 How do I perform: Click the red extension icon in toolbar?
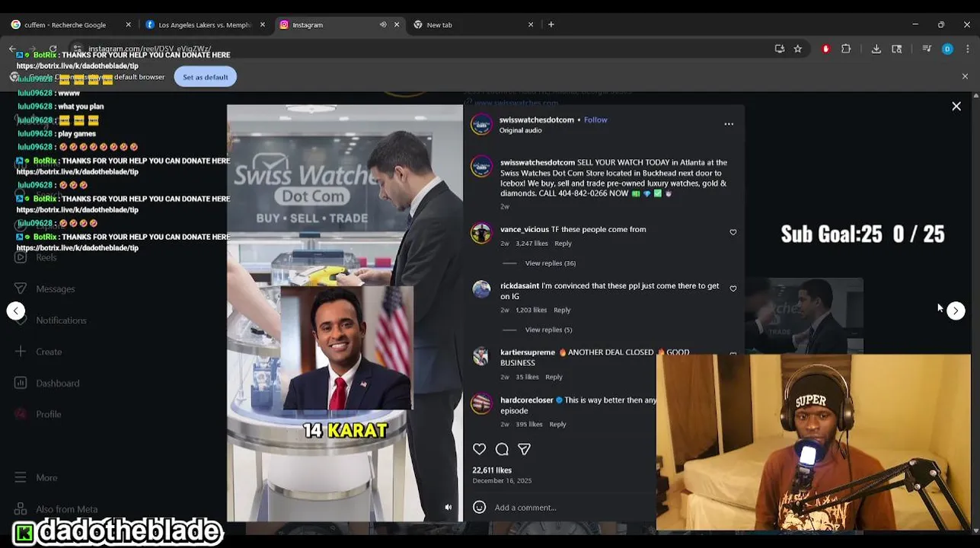(825, 49)
